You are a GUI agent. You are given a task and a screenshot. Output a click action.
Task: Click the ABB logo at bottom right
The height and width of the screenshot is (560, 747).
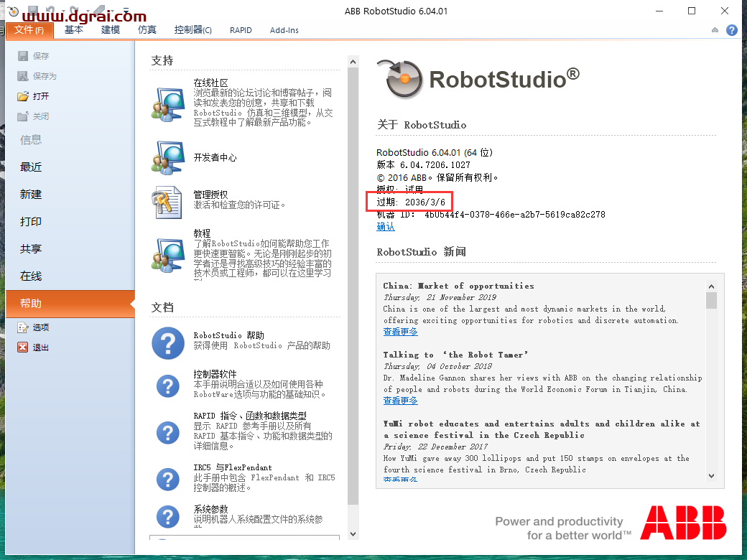(683, 523)
